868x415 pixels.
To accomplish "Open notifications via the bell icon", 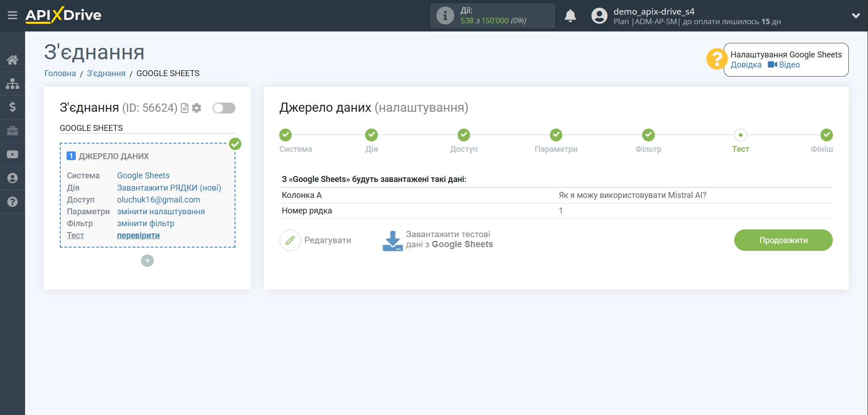I will 570,15.
